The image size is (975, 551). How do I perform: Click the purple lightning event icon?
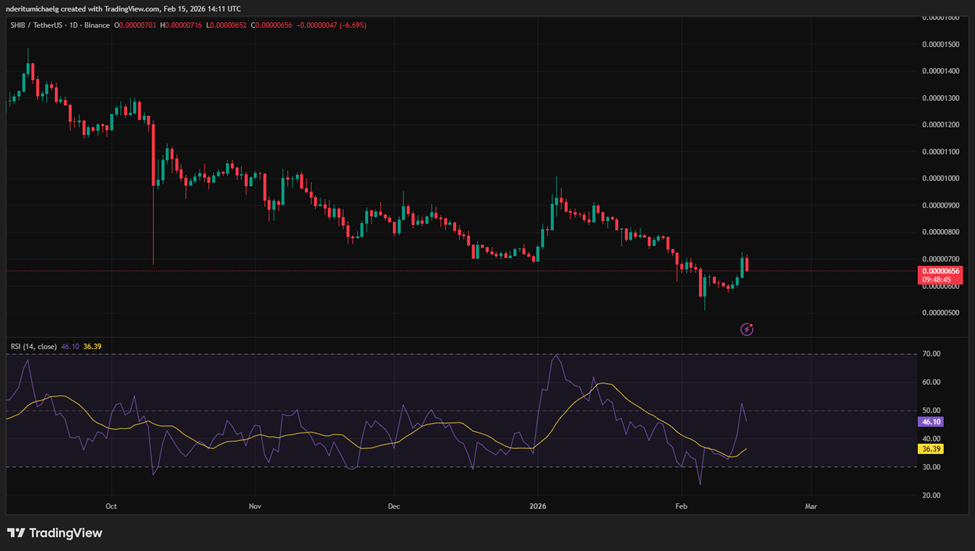(746, 329)
